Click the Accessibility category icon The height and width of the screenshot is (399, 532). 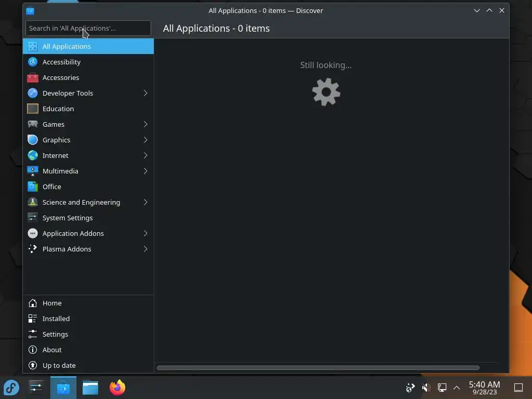[x=33, y=62]
